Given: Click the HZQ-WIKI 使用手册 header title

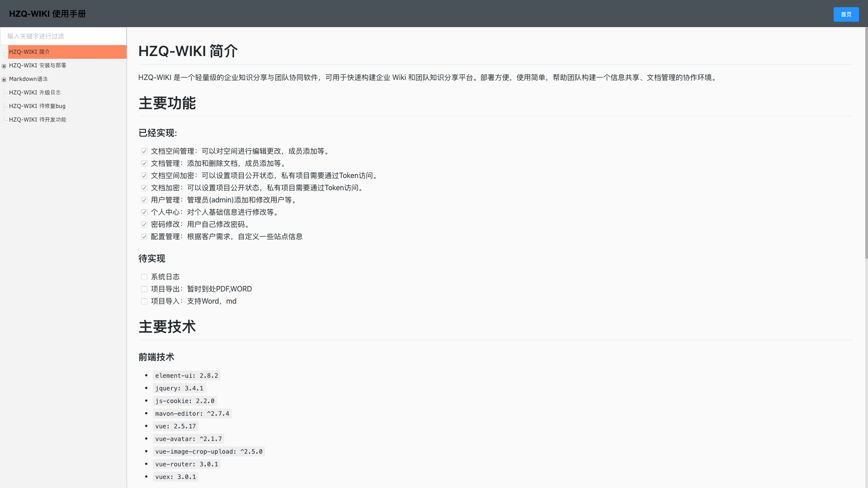Looking at the screenshot, I should (x=47, y=14).
